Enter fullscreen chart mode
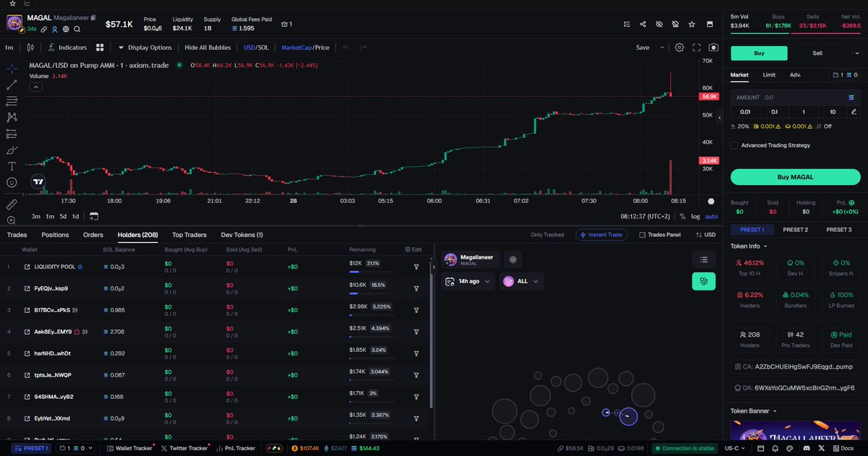 click(x=697, y=48)
